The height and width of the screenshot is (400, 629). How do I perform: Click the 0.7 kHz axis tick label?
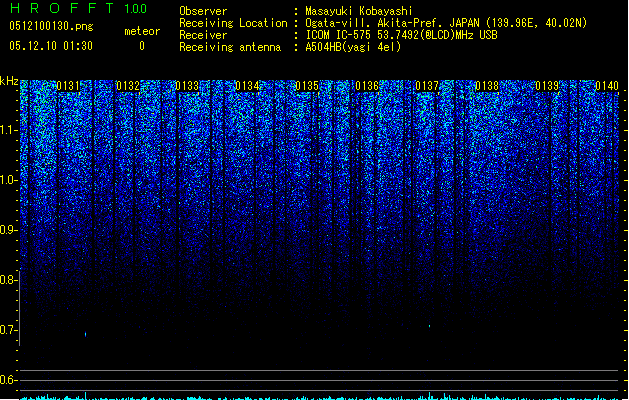(9, 330)
